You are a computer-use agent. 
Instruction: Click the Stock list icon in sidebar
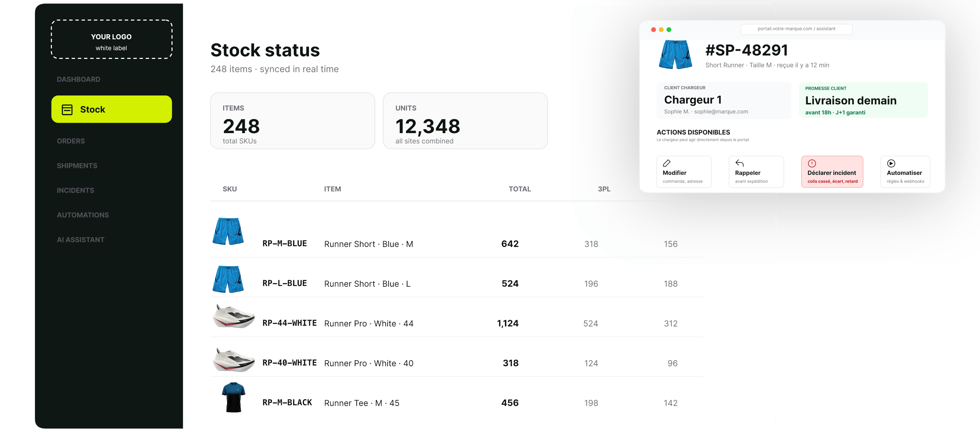(67, 110)
